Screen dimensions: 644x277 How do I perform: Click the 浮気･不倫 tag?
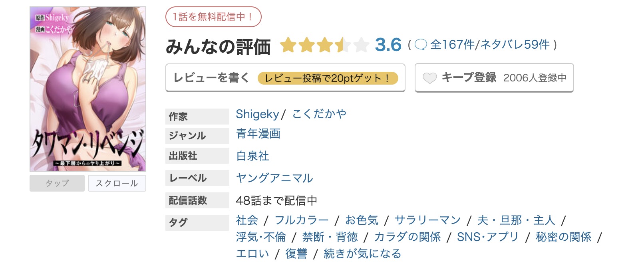pos(260,237)
